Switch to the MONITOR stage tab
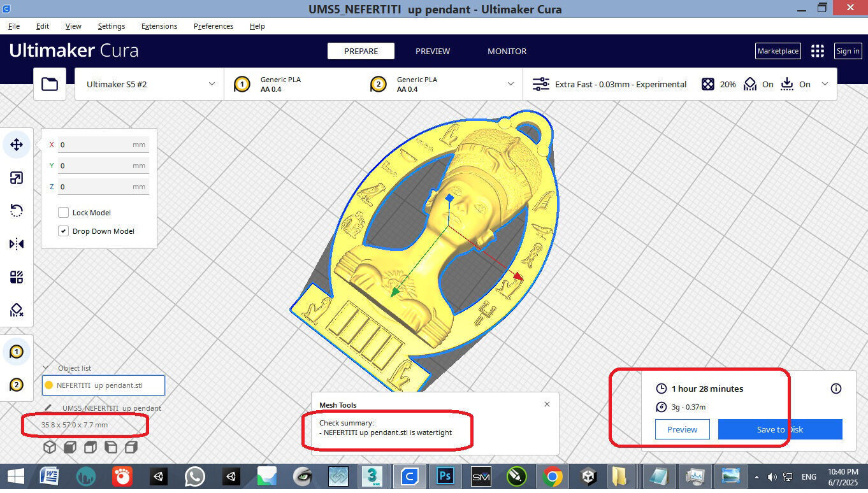Viewport: 868px width, 493px height. 507,51
